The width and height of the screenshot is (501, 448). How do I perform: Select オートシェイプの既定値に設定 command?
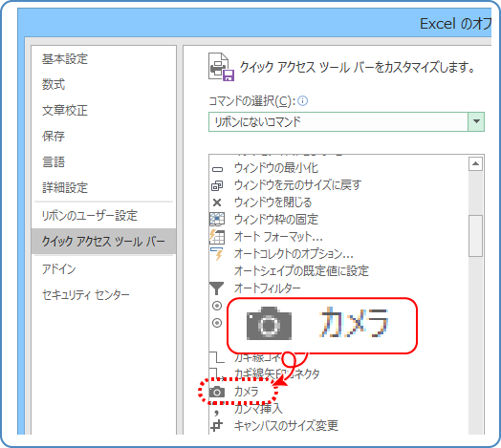tap(301, 270)
